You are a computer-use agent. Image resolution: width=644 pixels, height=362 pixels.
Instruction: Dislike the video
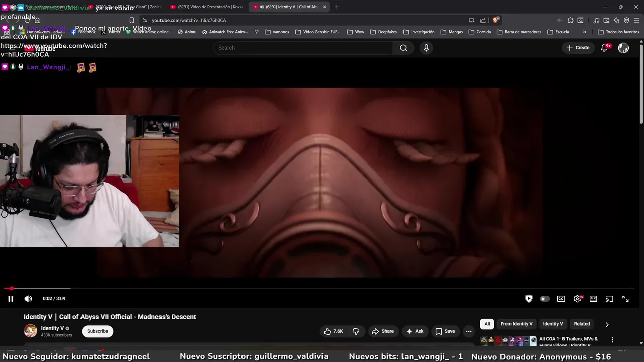(x=356, y=331)
